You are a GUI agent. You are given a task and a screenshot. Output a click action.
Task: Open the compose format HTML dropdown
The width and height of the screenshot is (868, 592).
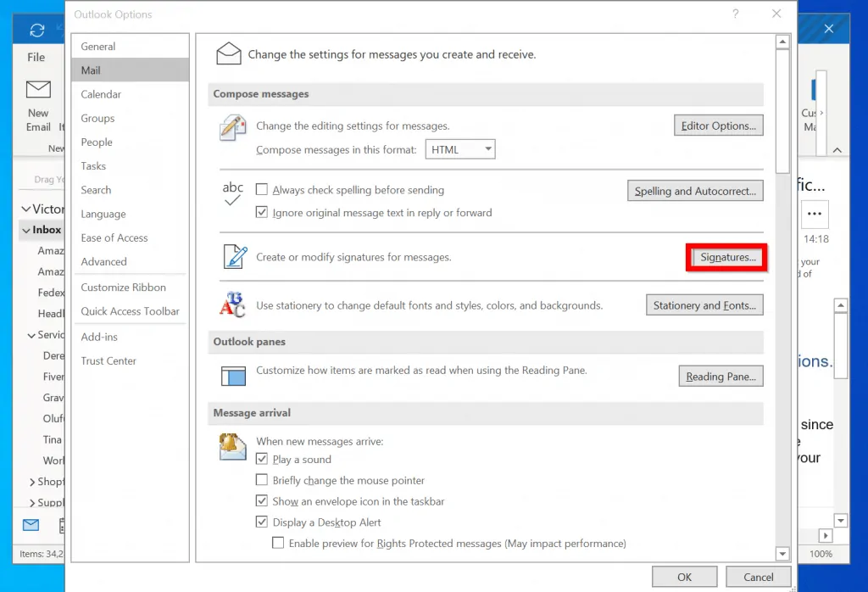[x=460, y=149]
